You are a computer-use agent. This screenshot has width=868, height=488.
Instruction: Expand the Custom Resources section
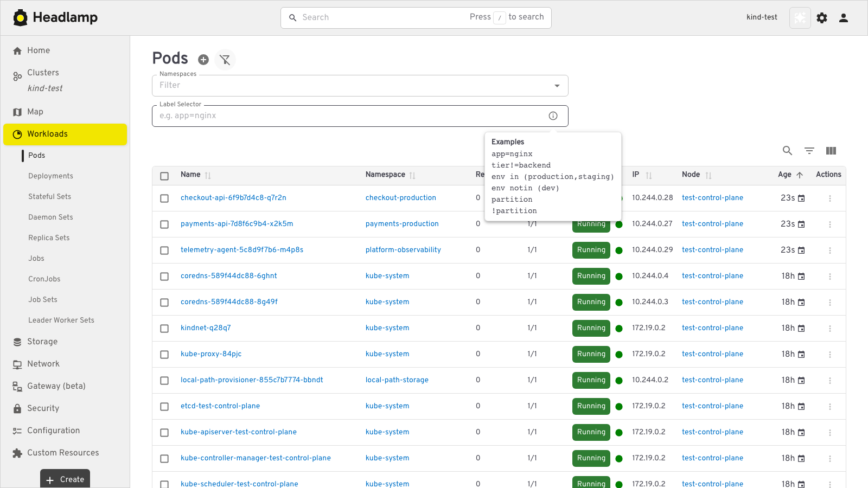(x=65, y=453)
